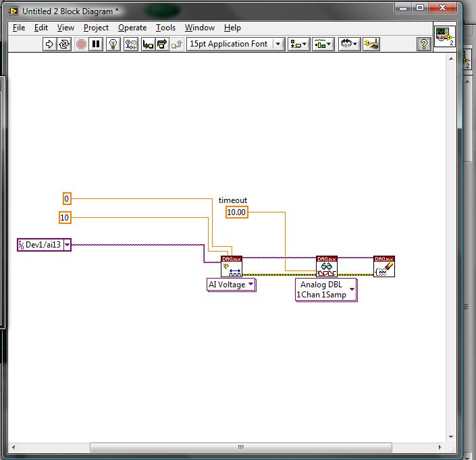Click the Pause button
This screenshot has height=460, width=476.
coord(96,45)
